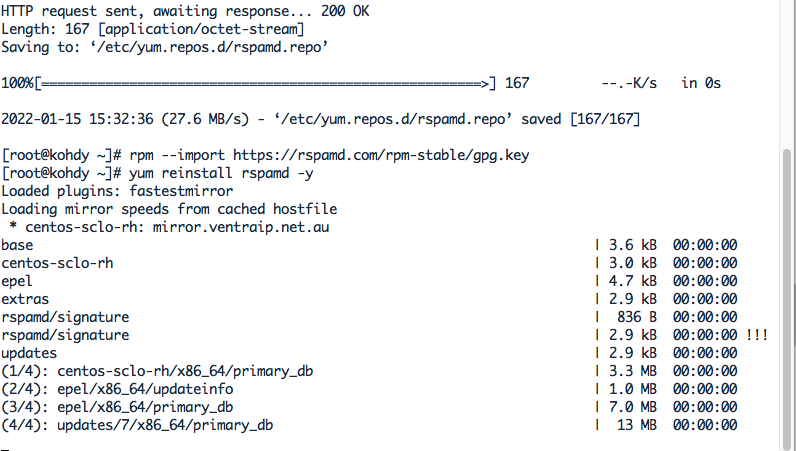Click the "epel/x86_64/updateinfo" entry
The width and height of the screenshot is (796, 451).
click(145, 389)
